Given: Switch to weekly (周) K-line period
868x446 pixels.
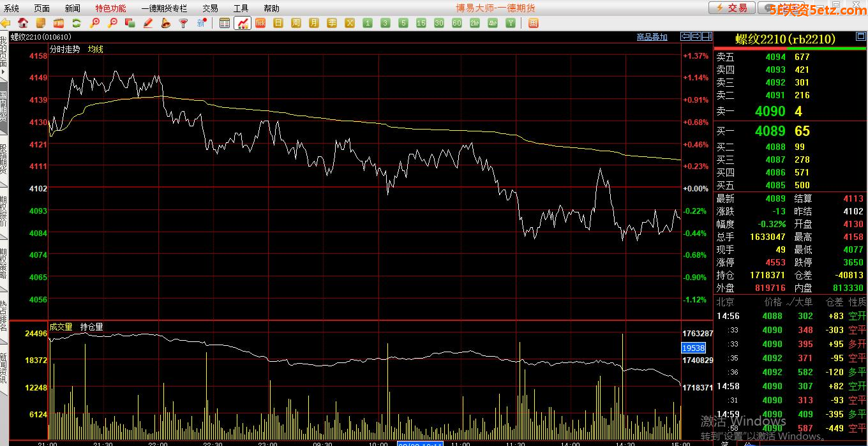Looking at the screenshot, I should [296, 23].
